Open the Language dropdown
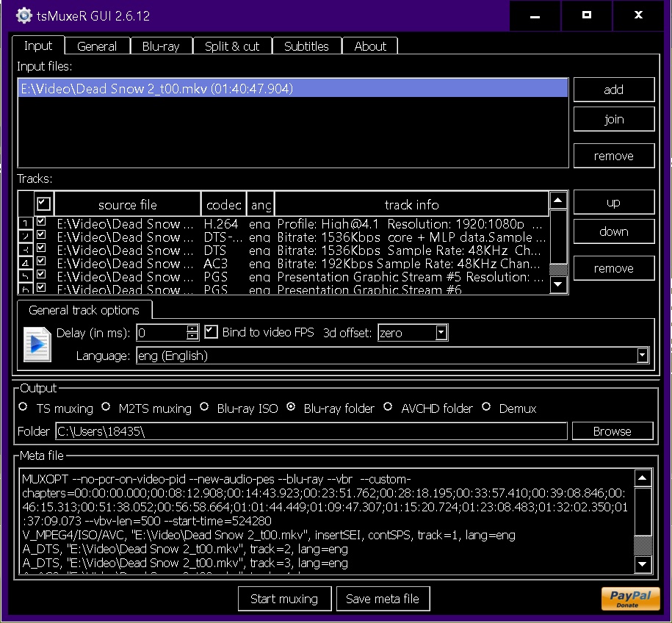The image size is (672, 623). (642, 356)
